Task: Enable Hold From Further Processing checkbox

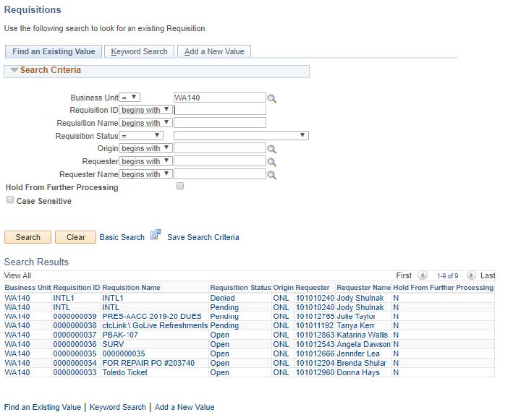Action: coord(180,186)
